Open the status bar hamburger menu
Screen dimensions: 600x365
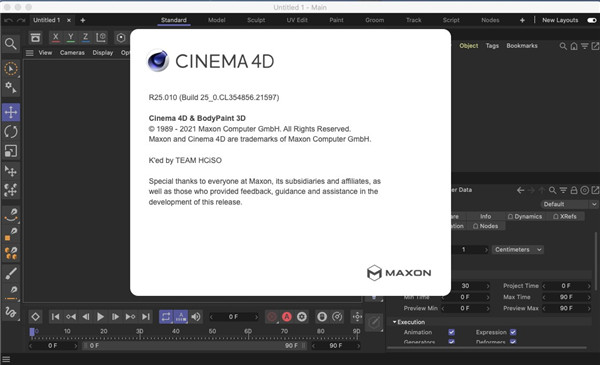tap(6, 359)
